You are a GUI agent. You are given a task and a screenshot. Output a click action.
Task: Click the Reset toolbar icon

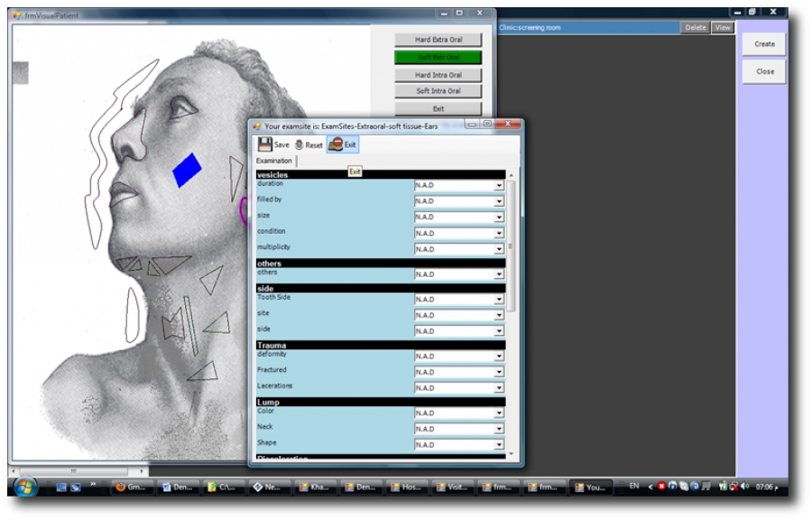[299, 144]
